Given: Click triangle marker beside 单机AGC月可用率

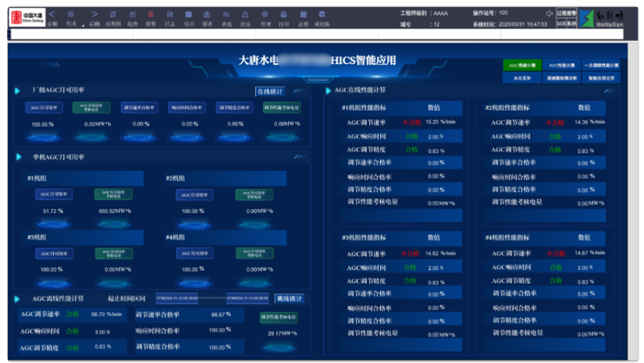Looking at the screenshot, I should coord(19,157).
